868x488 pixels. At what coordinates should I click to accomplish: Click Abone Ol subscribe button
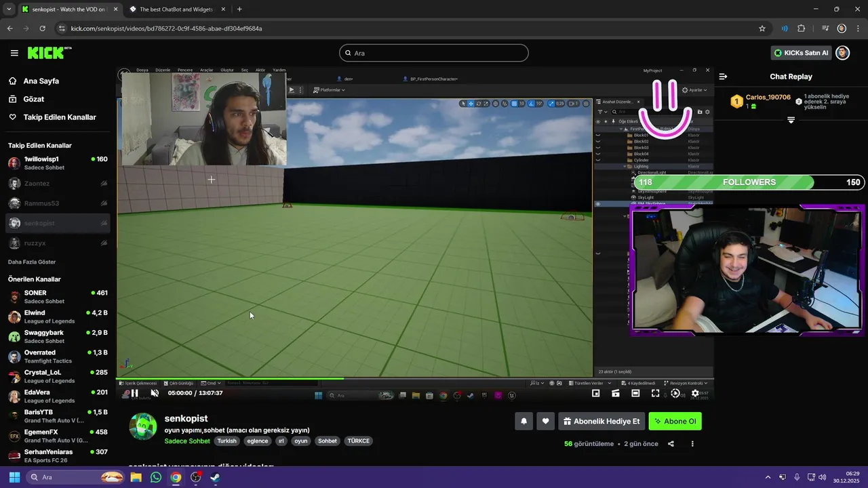(x=675, y=421)
